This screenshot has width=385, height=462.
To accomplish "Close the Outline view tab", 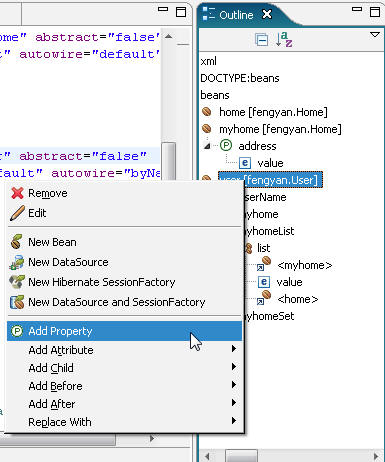I will coord(267,14).
